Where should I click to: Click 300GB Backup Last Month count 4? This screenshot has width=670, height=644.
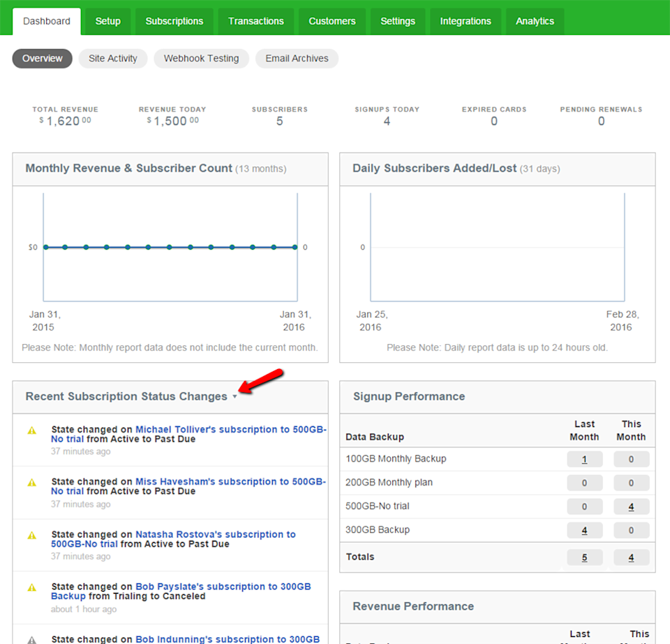pyautogui.click(x=585, y=530)
